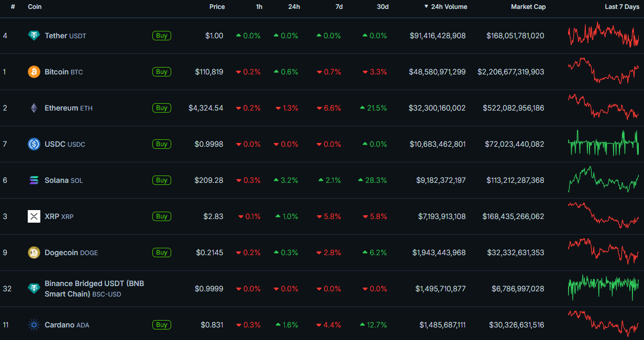Open Binance Bridged USDT coin page
This screenshot has height=340, width=644.
[94, 289]
